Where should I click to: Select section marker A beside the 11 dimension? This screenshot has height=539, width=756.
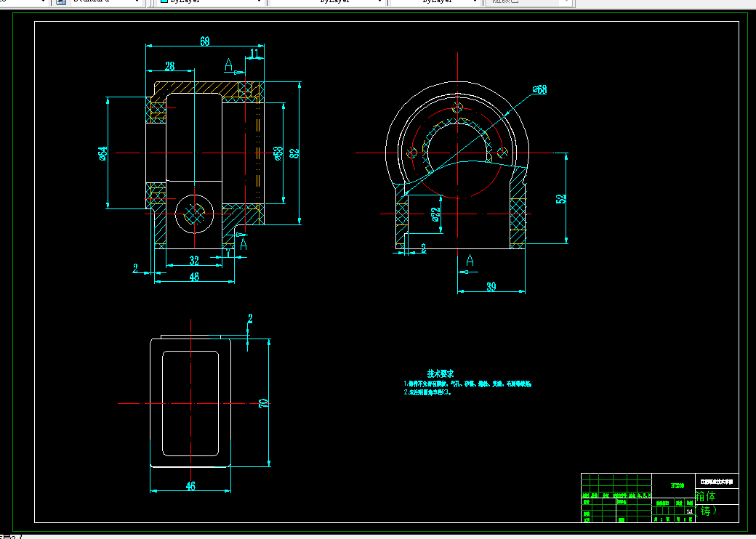(x=228, y=64)
